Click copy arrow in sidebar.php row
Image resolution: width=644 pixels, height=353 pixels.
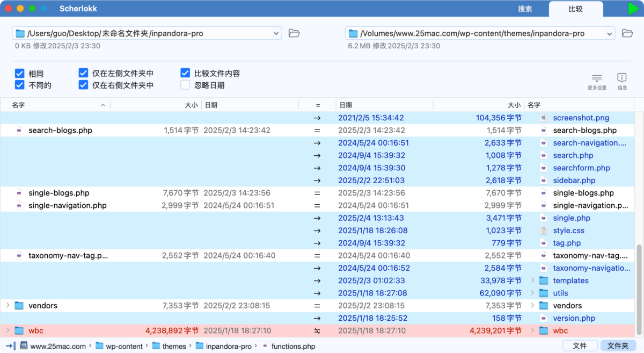click(x=317, y=181)
